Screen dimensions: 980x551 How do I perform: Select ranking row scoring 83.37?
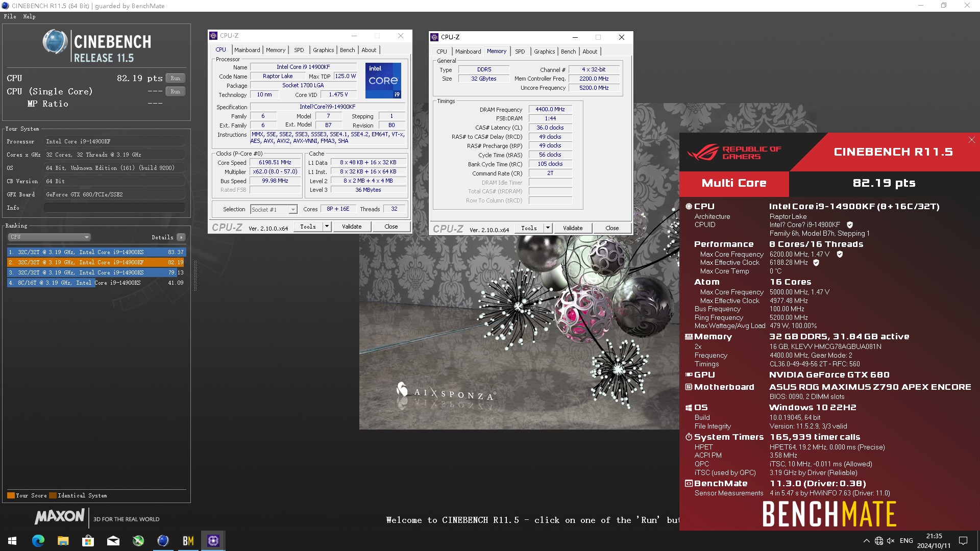pyautogui.click(x=96, y=252)
